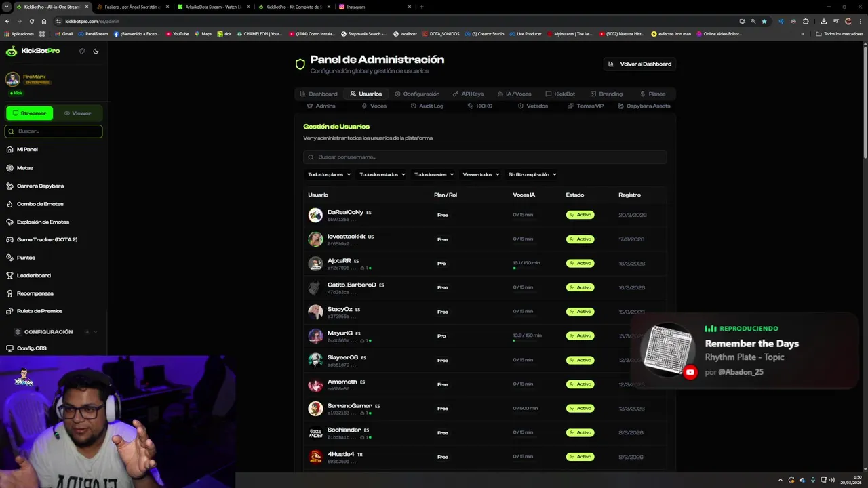The width and height of the screenshot is (868, 488).
Task: Click the palette theme icon in sidebar header
Action: pyautogui.click(x=82, y=51)
